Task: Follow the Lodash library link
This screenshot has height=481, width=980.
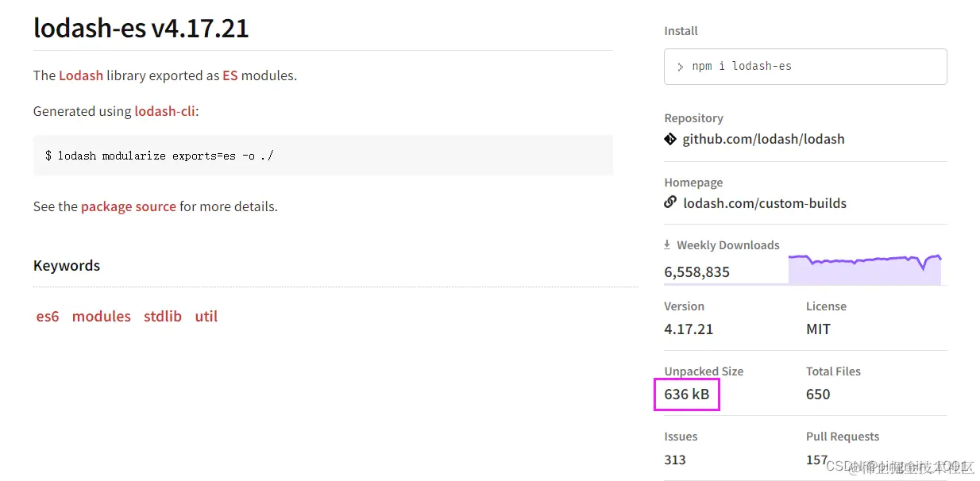Action: pos(81,75)
